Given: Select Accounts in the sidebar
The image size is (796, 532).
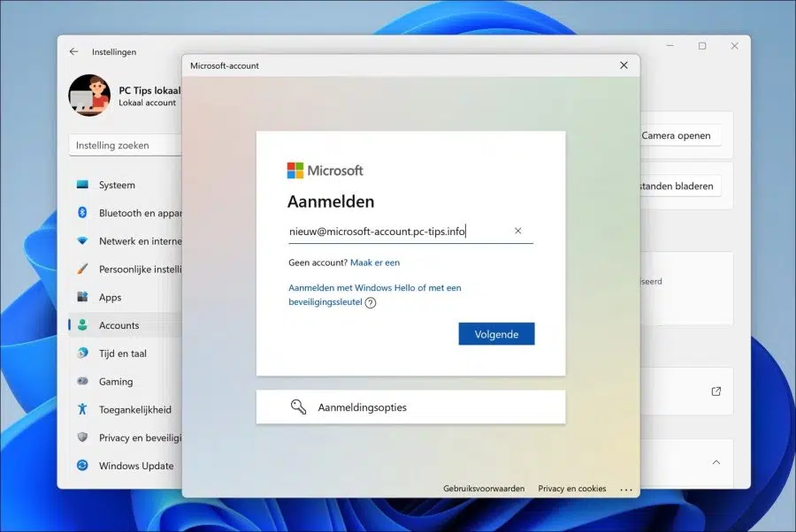Looking at the screenshot, I should point(125,325).
